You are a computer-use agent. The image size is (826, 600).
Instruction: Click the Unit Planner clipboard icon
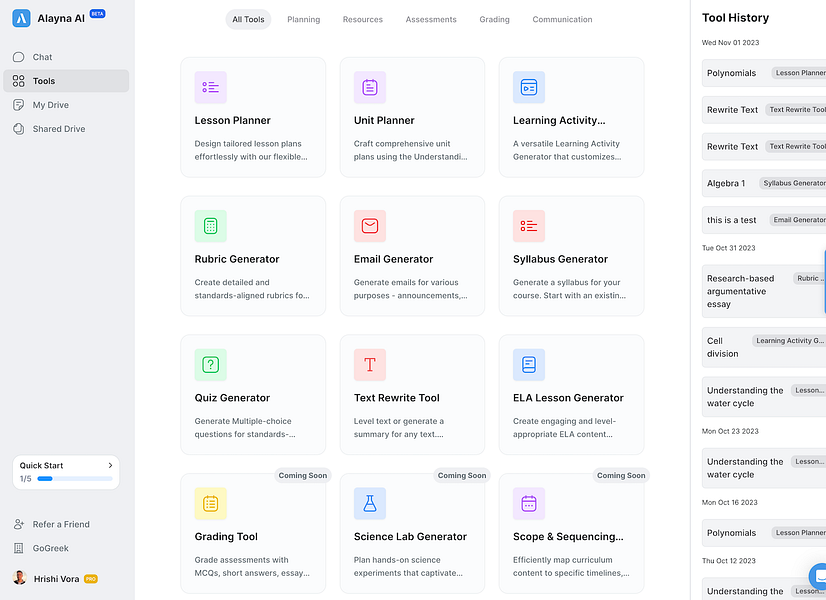click(370, 87)
